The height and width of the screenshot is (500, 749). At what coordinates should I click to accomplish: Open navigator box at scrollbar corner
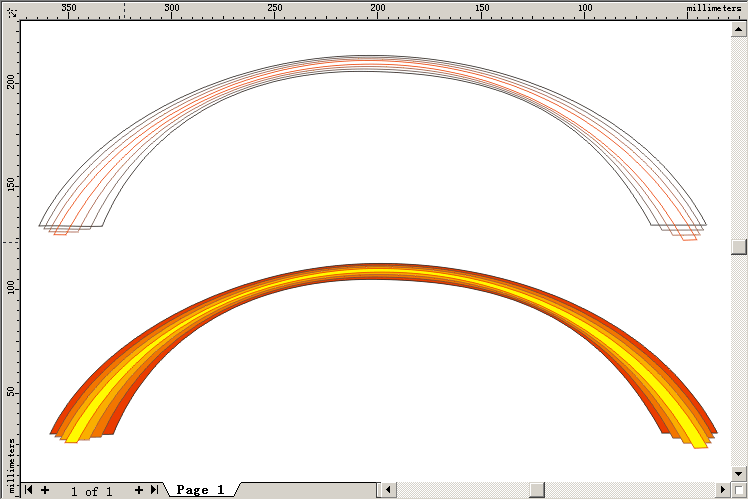[x=738, y=490]
